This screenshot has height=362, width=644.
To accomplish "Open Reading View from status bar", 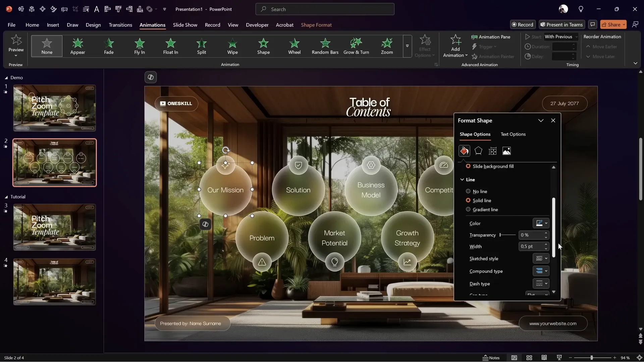I will [x=544, y=358].
